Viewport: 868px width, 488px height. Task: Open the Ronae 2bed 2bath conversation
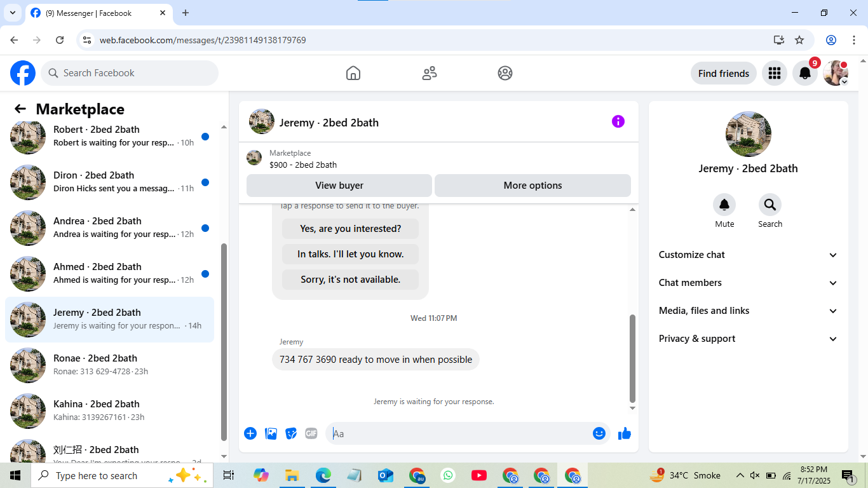[109, 365]
